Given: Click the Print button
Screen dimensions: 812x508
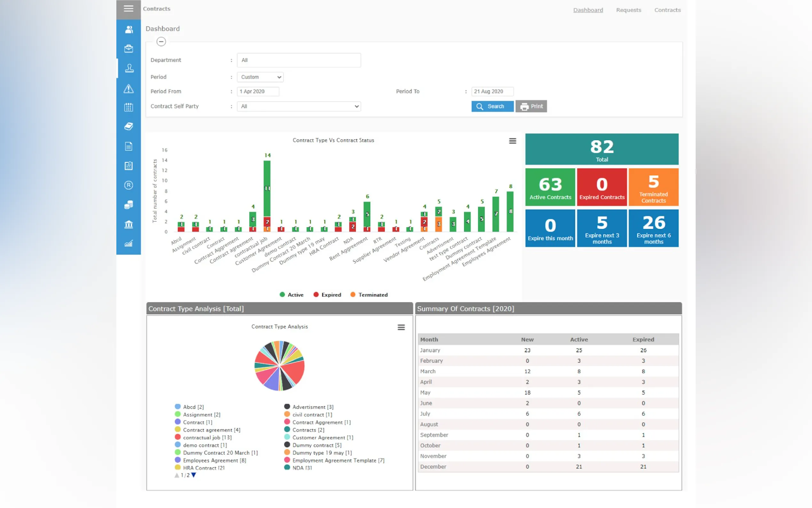Looking at the screenshot, I should (531, 107).
